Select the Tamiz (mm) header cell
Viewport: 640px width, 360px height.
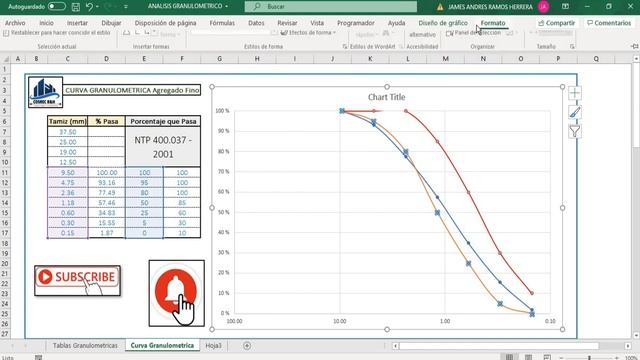pos(67,121)
